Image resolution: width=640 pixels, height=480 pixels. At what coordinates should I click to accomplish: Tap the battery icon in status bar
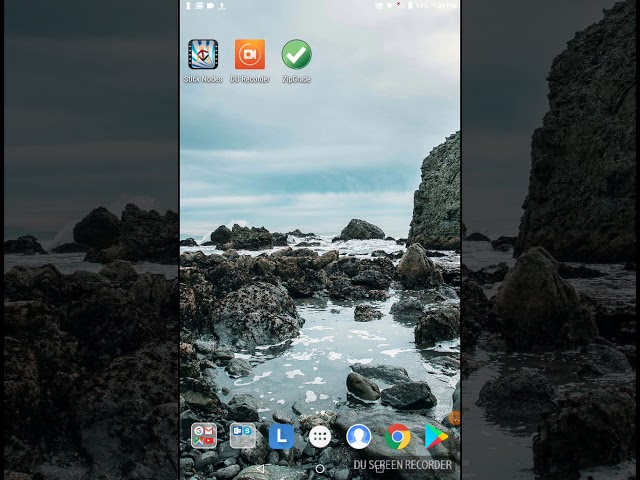pos(410,5)
